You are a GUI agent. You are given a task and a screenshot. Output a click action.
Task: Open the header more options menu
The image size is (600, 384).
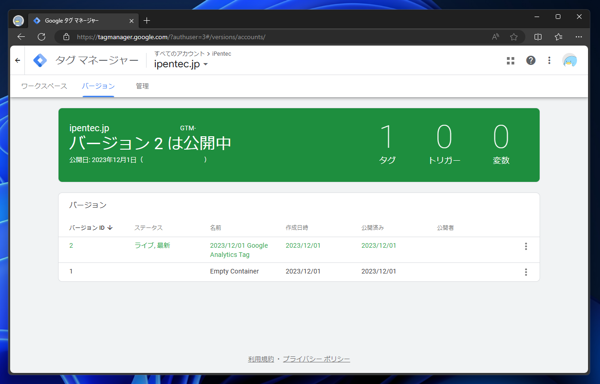(549, 60)
